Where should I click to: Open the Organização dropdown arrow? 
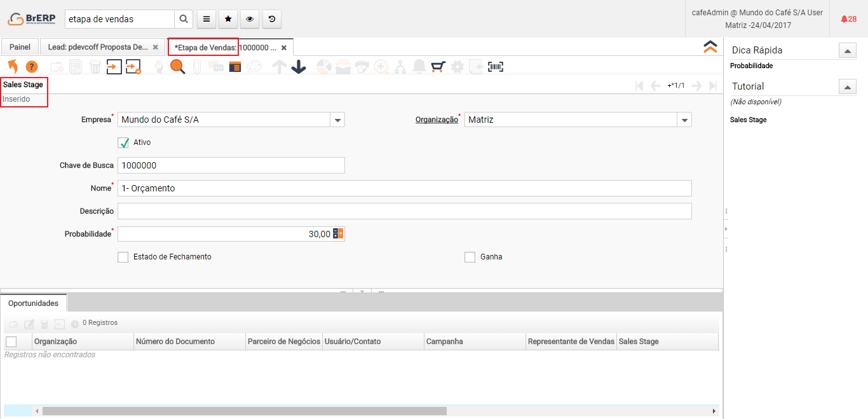[684, 120]
